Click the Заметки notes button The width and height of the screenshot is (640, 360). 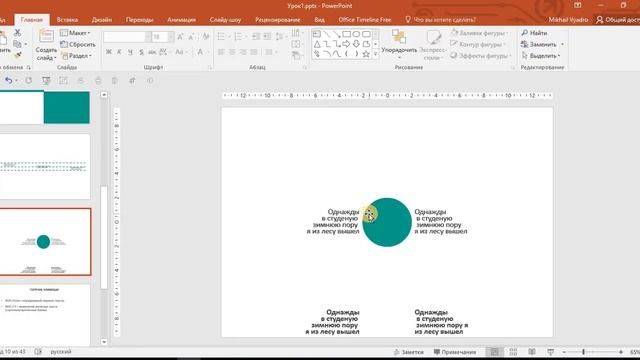click(x=408, y=352)
